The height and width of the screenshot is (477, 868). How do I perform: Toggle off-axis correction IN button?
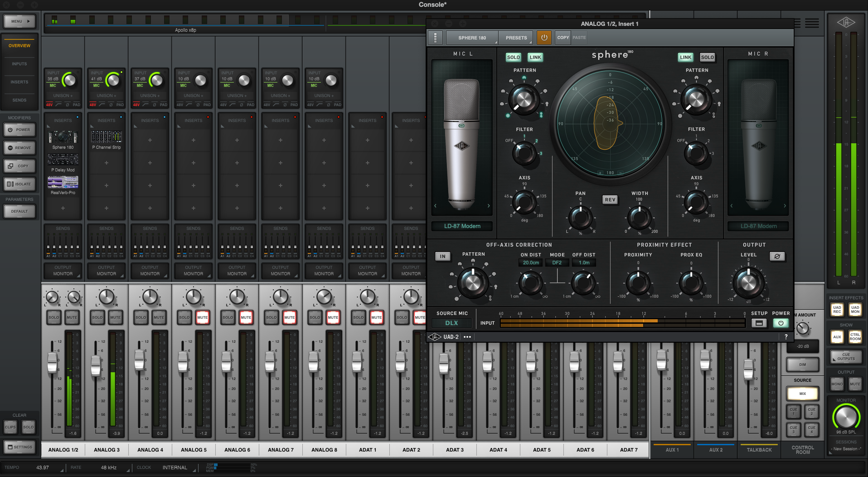[442, 257]
